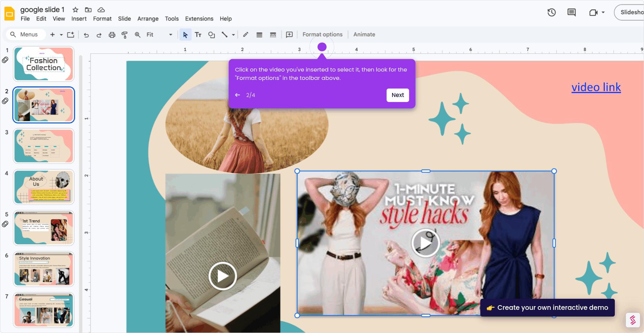The image size is (644, 333).
Task: Select the Paint format tool
Action: pyautogui.click(x=124, y=35)
